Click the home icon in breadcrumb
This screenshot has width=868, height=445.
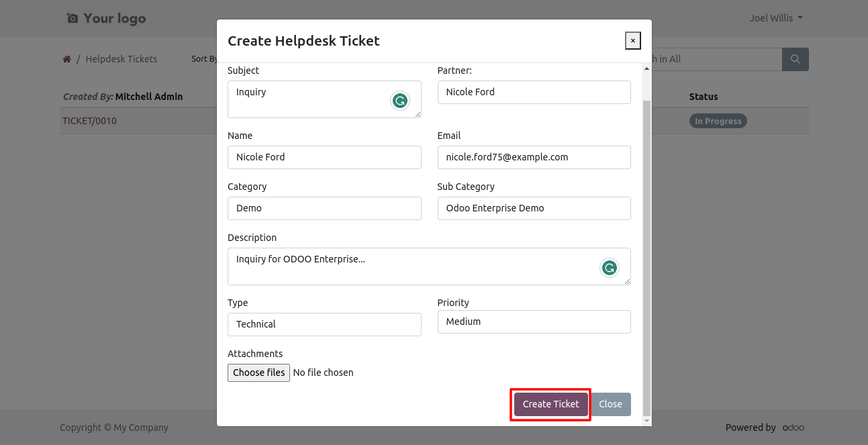tap(67, 59)
